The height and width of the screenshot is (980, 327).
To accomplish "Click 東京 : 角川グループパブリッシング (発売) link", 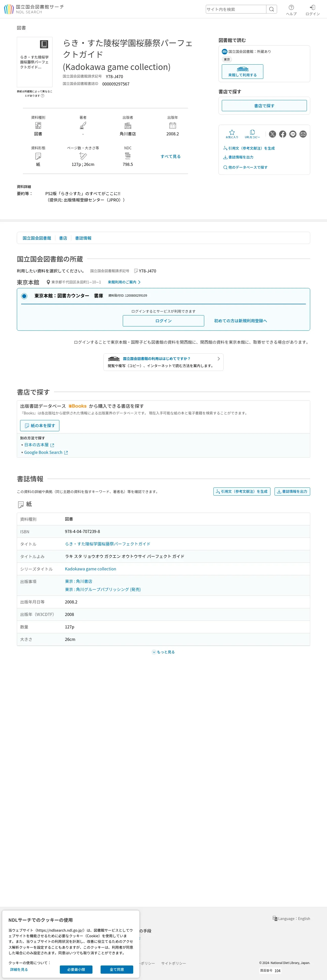I will (103, 590).
